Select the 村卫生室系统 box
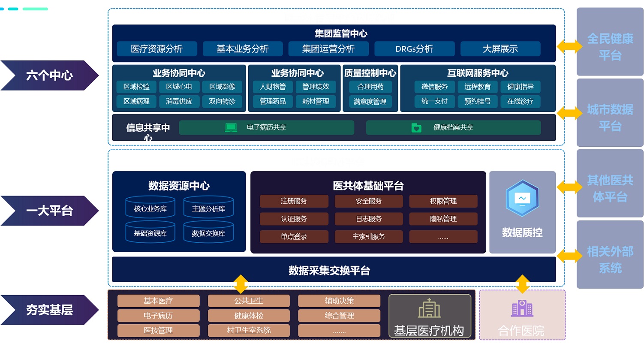 click(x=249, y=330)
